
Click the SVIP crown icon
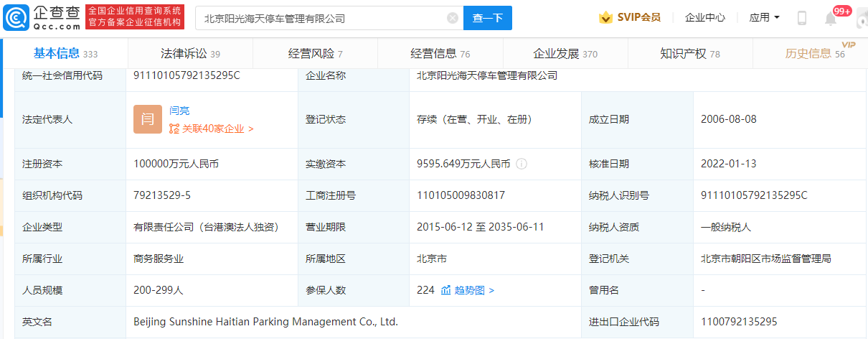[x=605, y=17]
